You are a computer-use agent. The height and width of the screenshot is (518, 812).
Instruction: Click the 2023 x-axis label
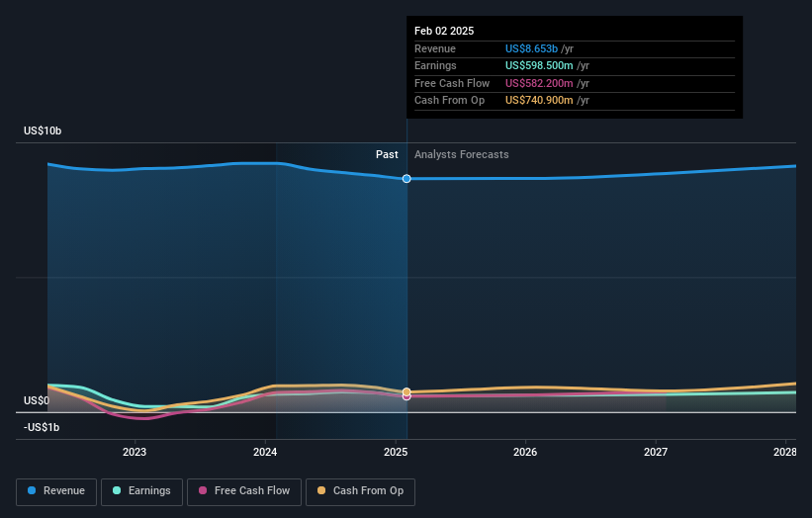[135, 452]
